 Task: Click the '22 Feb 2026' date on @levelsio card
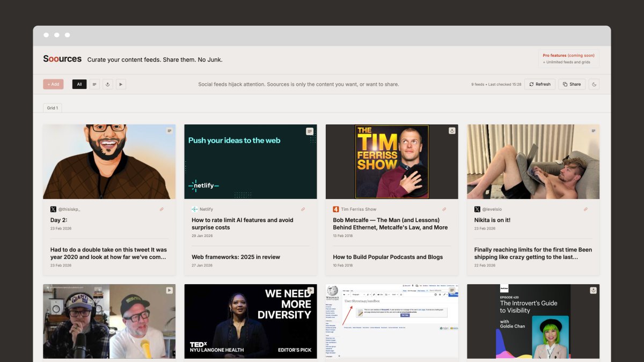(x=485, y=265)
